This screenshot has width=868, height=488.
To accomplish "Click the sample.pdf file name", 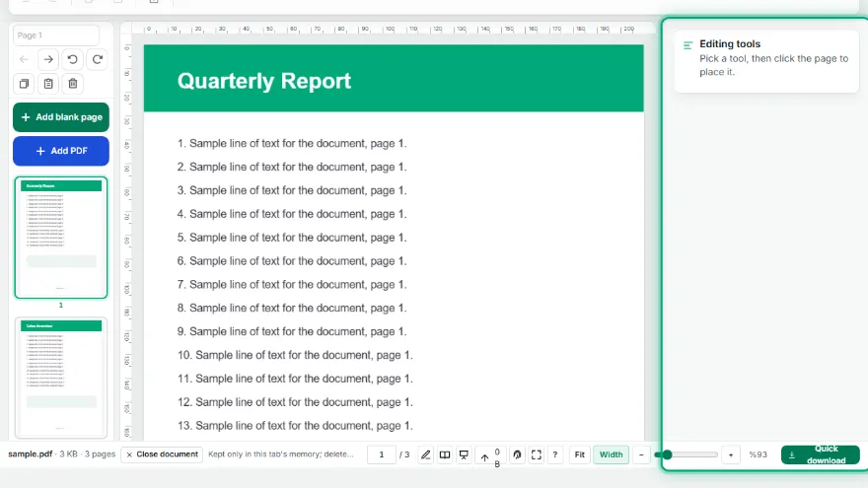I will 30,453.
